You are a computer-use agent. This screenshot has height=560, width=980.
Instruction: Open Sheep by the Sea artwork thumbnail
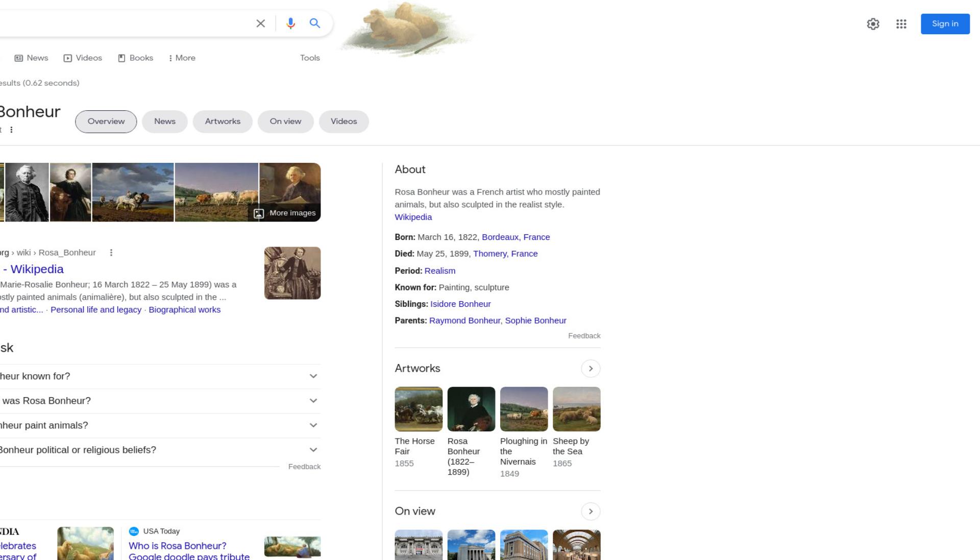pyautogui.click(x=576, y=409)
